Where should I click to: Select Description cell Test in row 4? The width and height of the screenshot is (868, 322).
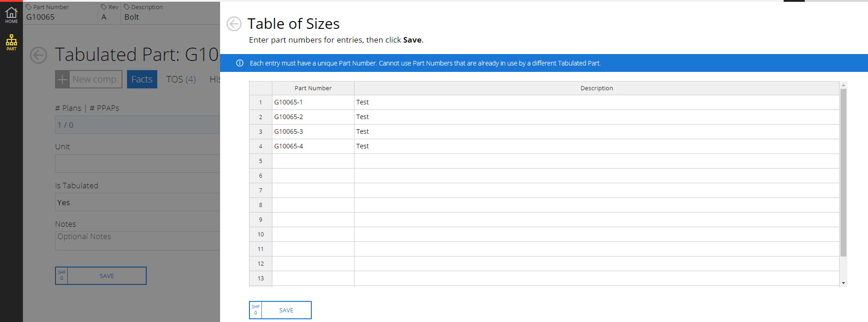[x=597, y=146]
